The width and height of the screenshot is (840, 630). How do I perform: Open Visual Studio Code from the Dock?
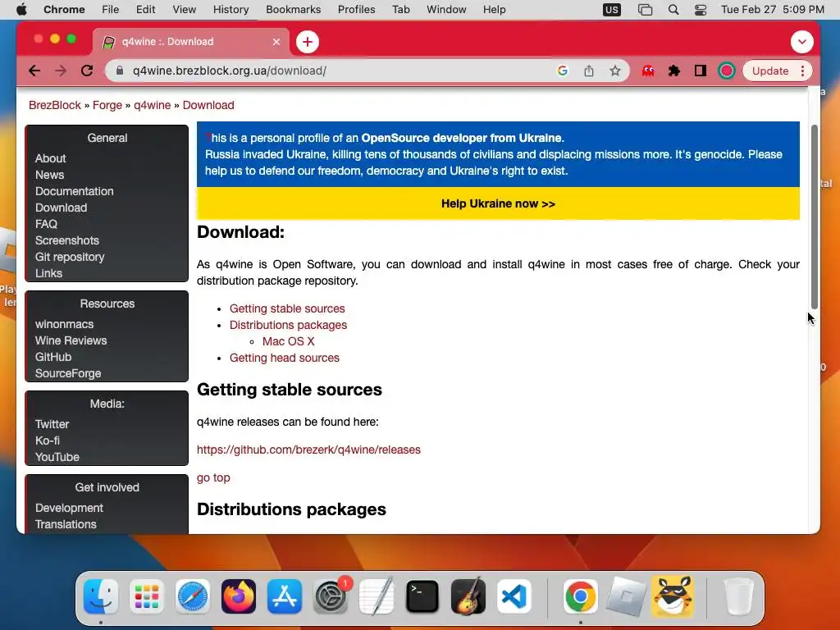click(514, 596)
